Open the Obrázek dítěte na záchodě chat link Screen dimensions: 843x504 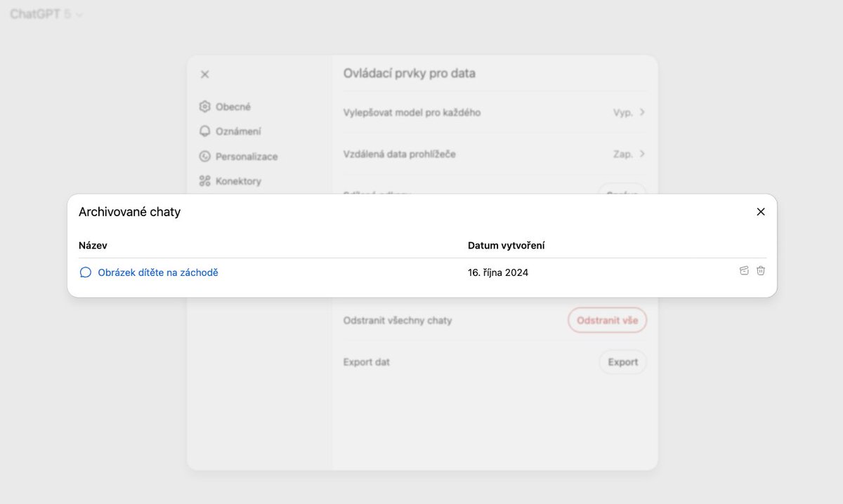(x=158, y=272)
